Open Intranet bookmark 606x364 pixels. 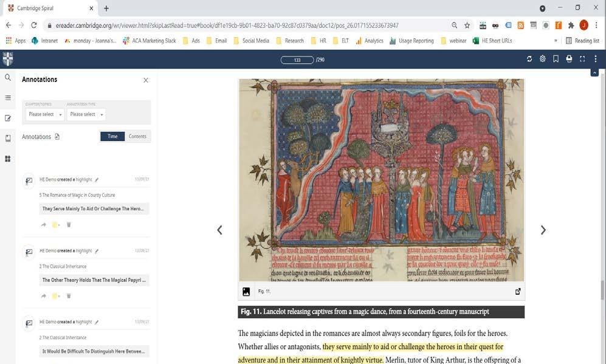coord(44,41)
